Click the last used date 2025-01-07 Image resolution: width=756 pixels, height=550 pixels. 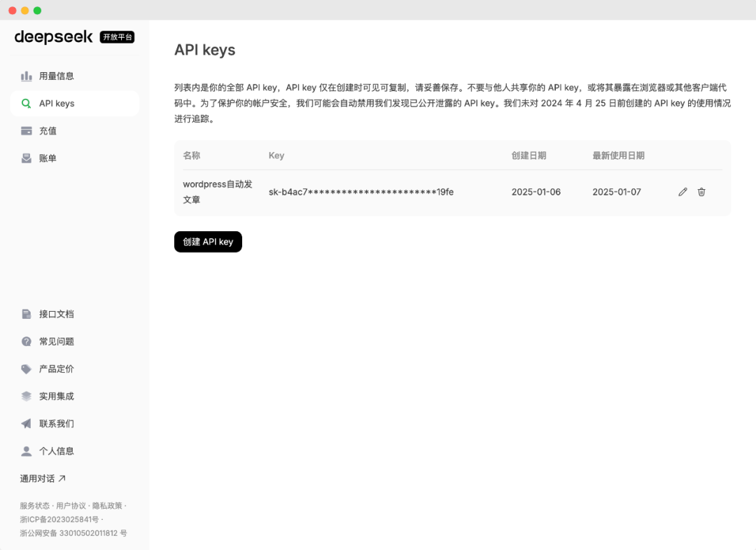[x=617, y=192]
